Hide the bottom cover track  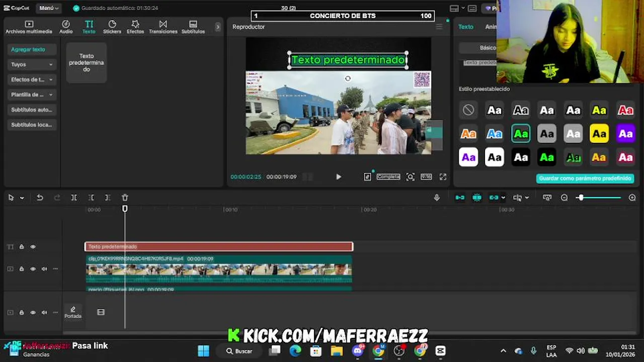(33, 312)
